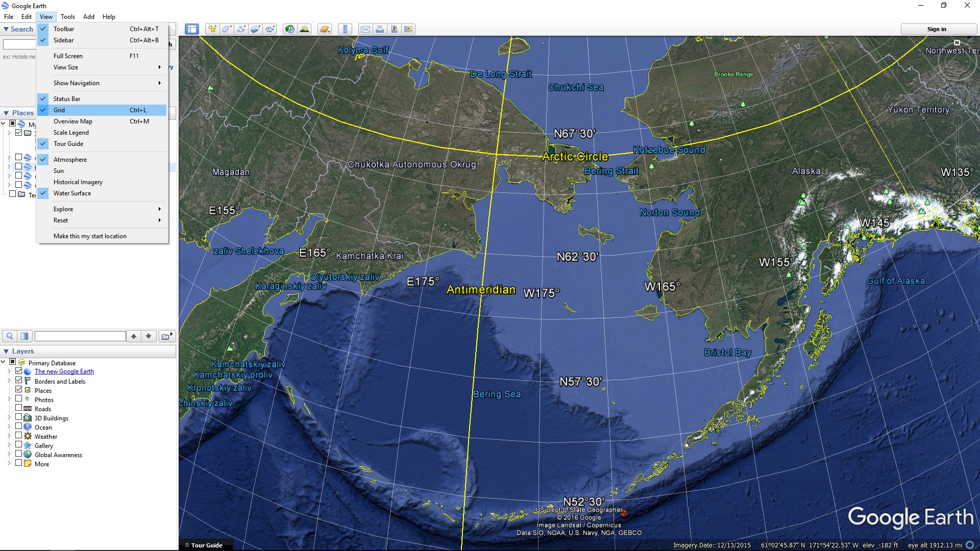
Task: Open the View Size submenu
Action: coord(102,67)
